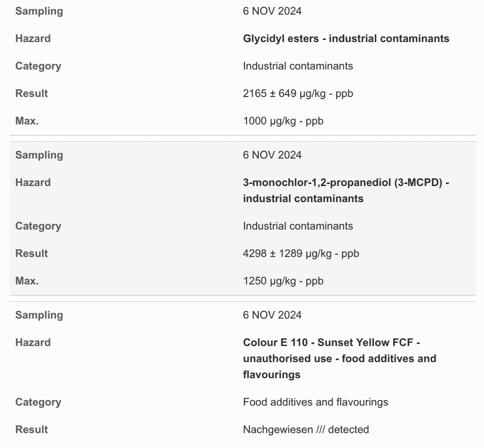Click the Max. label in the grey section
Viewport: 484px width, 448px height.
[27, 281]
